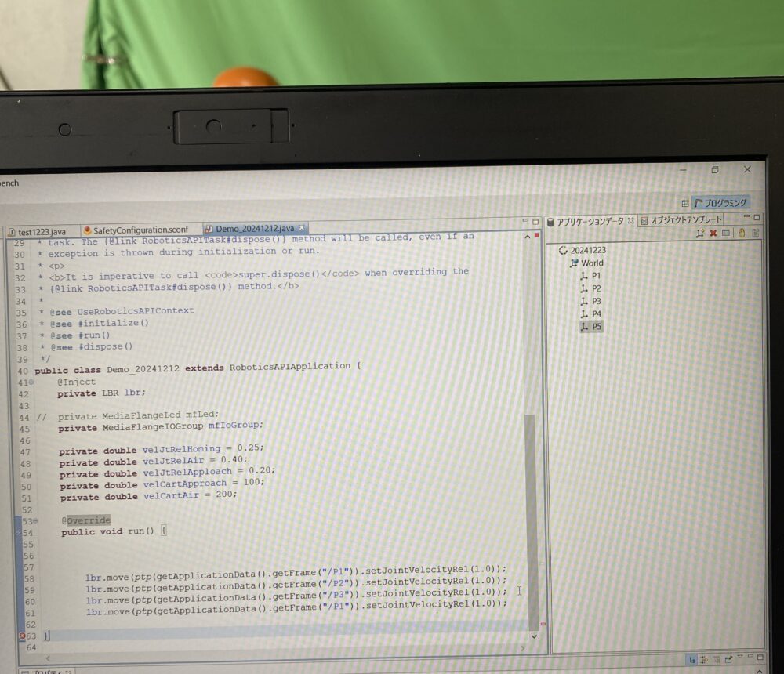Viewport: 784px width, 674px height.
Task: Click the P3 frame icon
Action: (584, 302)
